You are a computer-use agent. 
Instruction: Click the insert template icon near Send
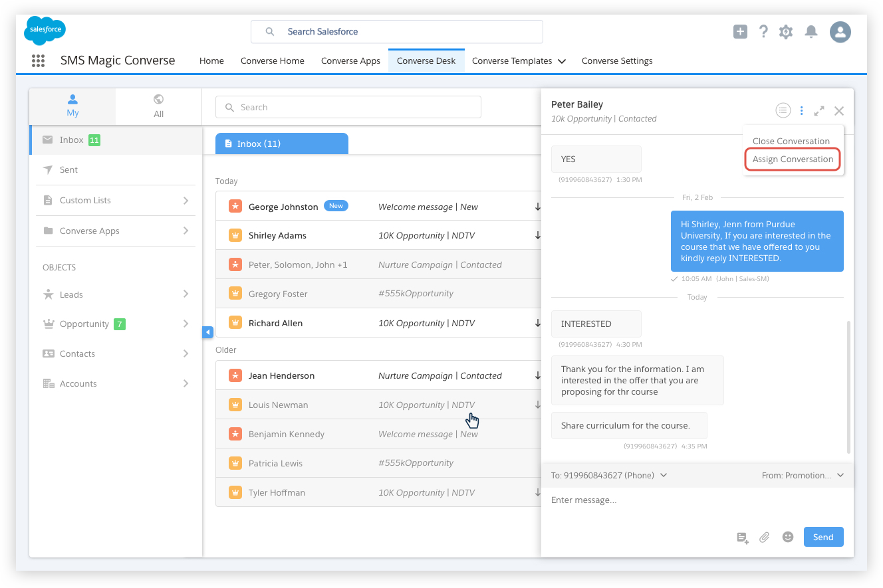click(743, 538)
